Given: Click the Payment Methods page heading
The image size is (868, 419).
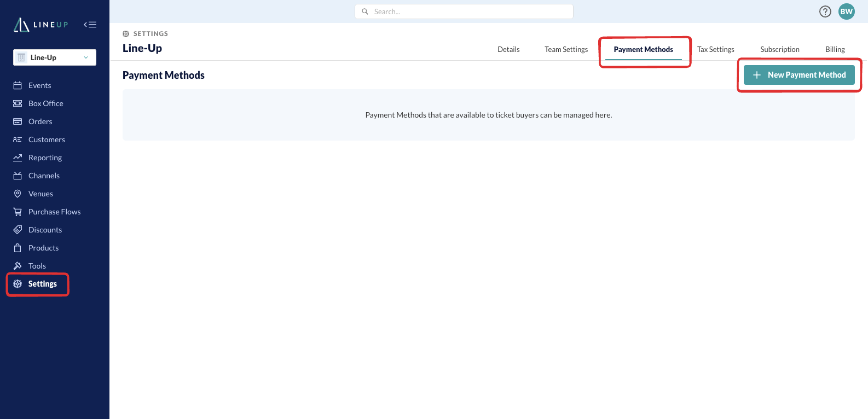Looking at the screenshot, I should click(164, 75).
